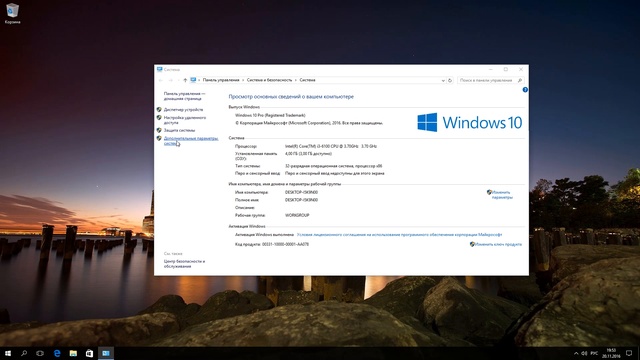The width and height of the screenshot is (640, 360).
Task: Open the Windows Start menu
Action: [8, 353]
